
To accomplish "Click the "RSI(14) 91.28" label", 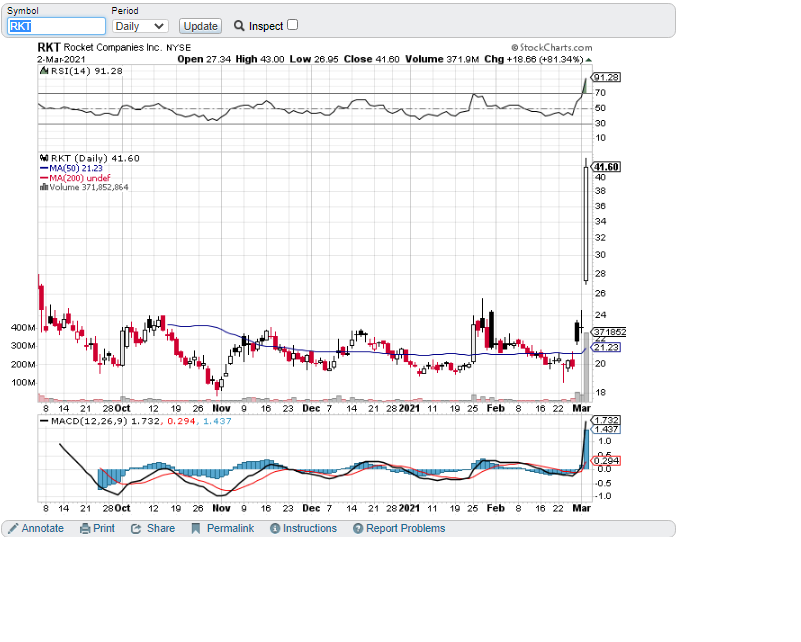I will 87,71.
